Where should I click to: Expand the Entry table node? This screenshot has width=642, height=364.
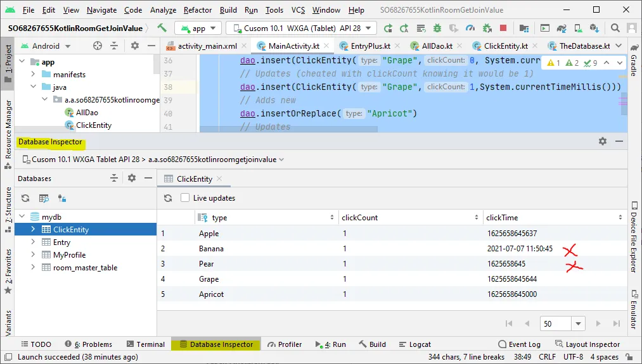pos(33,242)
